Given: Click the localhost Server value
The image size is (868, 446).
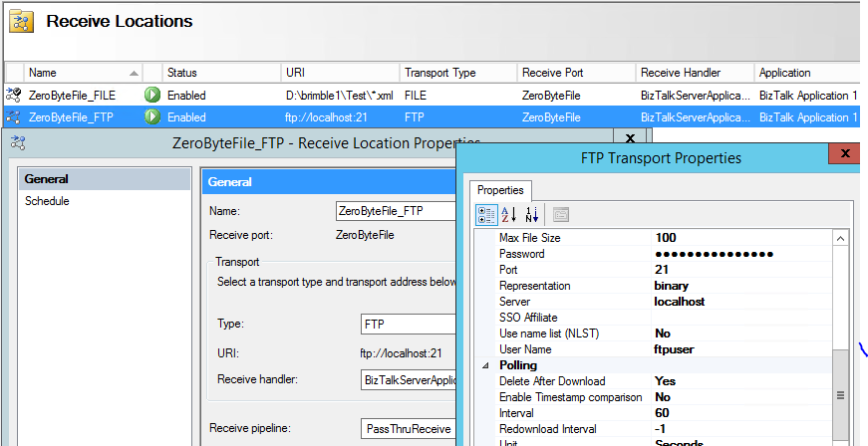Looking at the screenshot, I should tap(680, 302).
